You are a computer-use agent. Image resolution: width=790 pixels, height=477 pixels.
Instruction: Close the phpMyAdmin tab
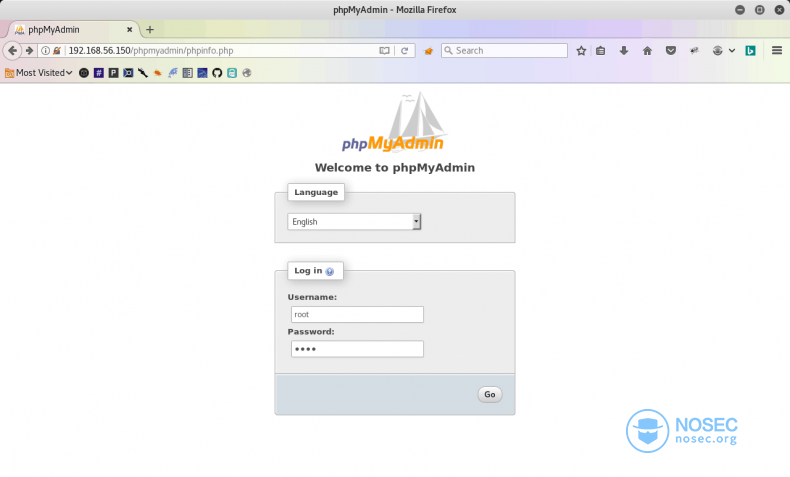pos(129,30)
